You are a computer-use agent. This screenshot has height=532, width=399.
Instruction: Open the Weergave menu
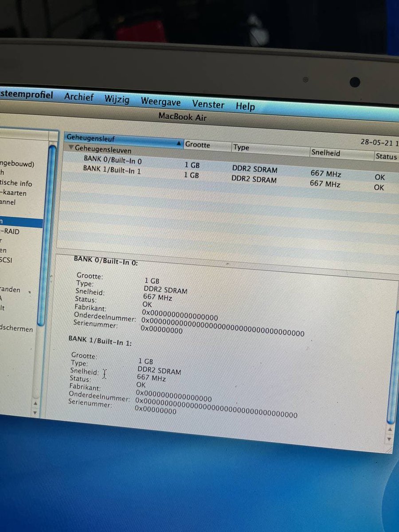pyautogui.click(x=160, y=102)
